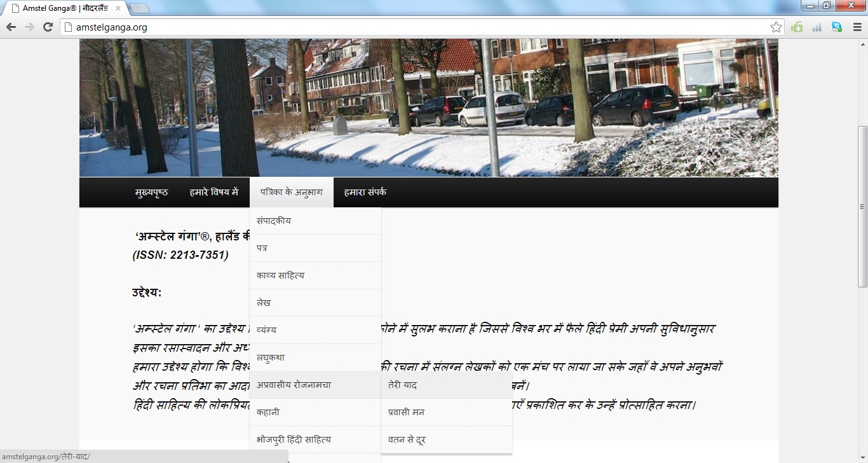Open the काव्य साहित्य menu entry
Viewport: 868px width, 463px height.
pos(280,275)
